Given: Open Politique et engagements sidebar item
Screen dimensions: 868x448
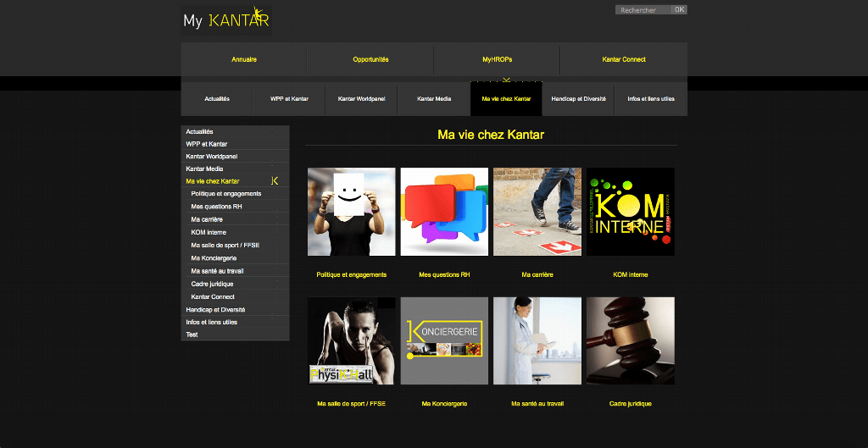Looking at the screenshot, I should click(x=236, y=194).
